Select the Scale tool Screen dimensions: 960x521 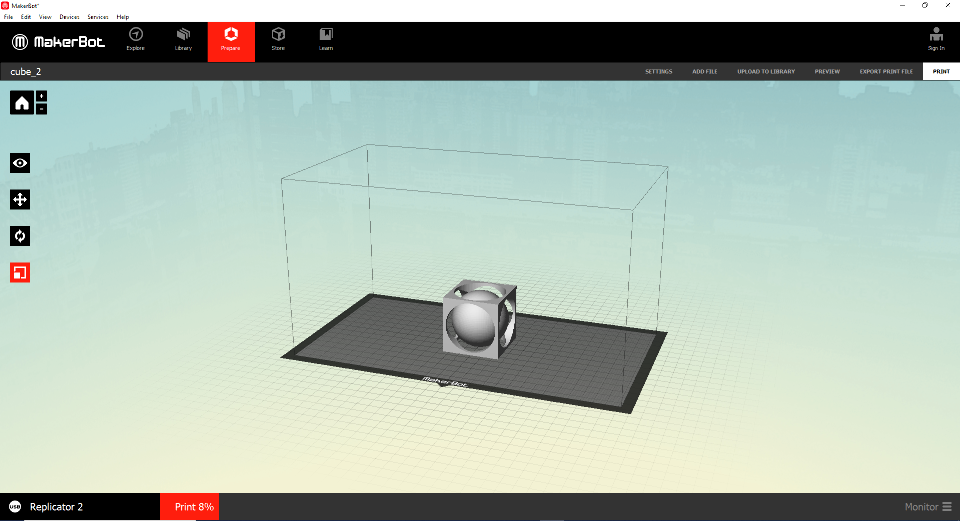20,272
